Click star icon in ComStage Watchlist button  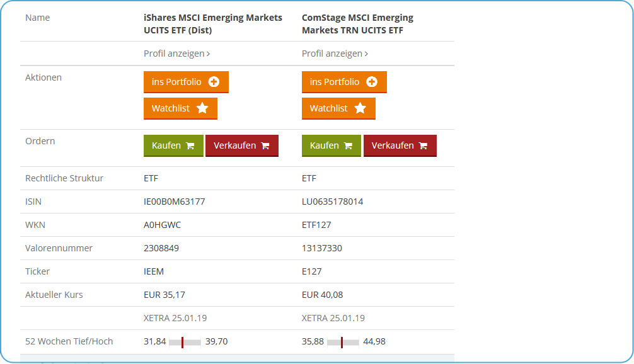click(360, 108)
